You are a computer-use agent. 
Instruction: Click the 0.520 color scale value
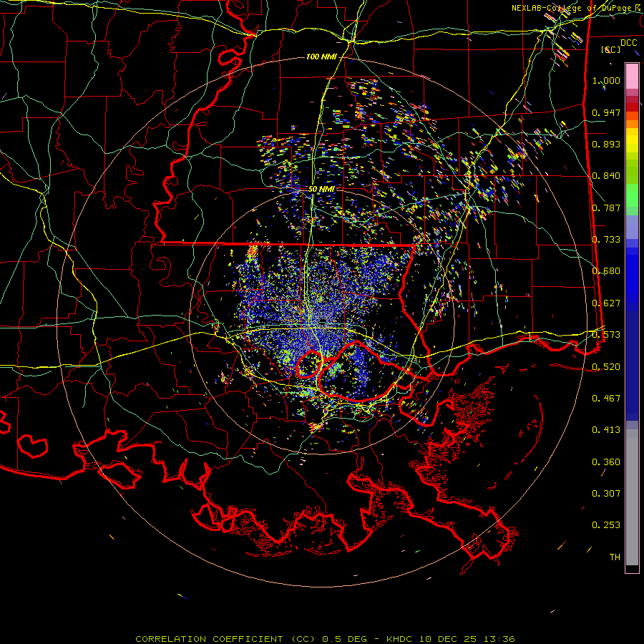click(x=606, y=367)
